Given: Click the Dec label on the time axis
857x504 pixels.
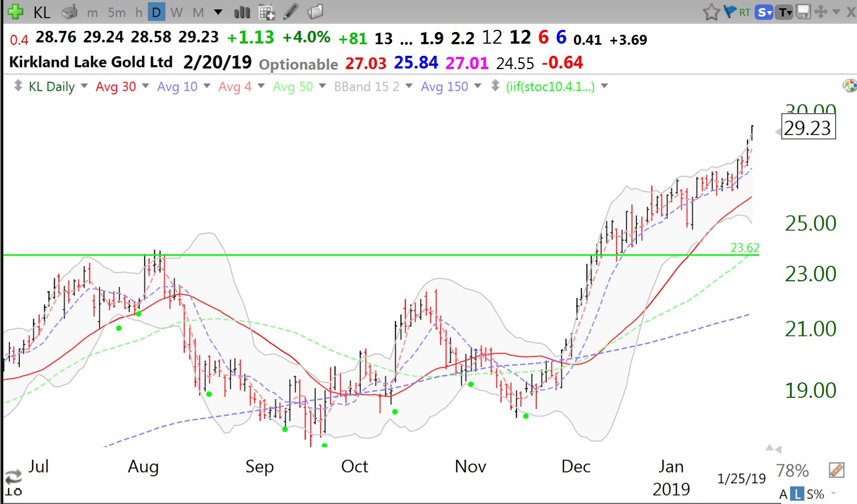Looking at the screenshot, I should (576, 466).
